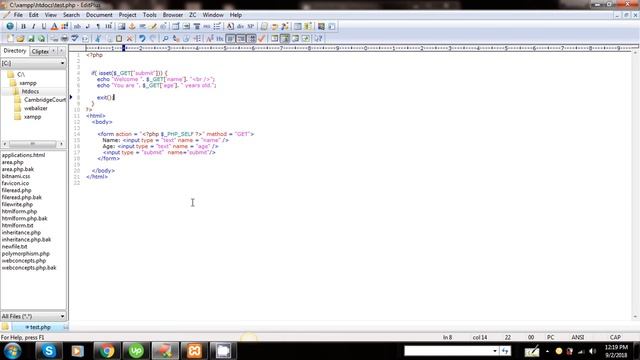640x360 pixels.
Task: Click the red font color A icon
Action: 54,27
